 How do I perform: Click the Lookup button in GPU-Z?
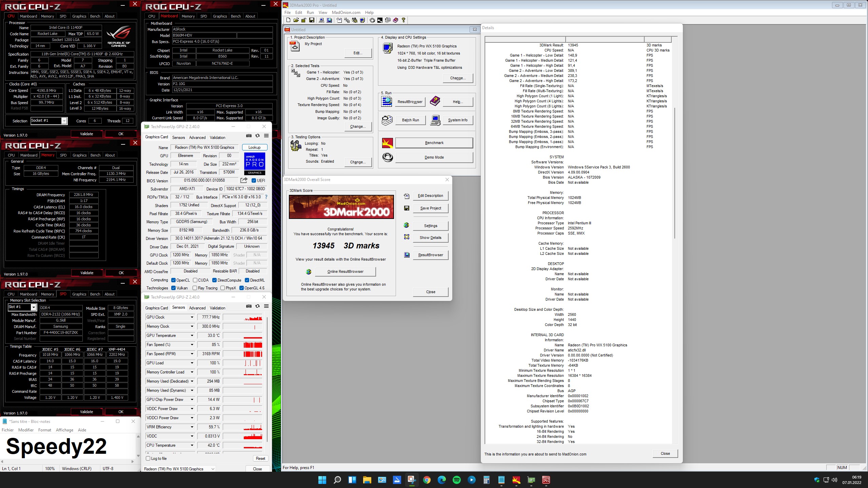tap(254, 147)
